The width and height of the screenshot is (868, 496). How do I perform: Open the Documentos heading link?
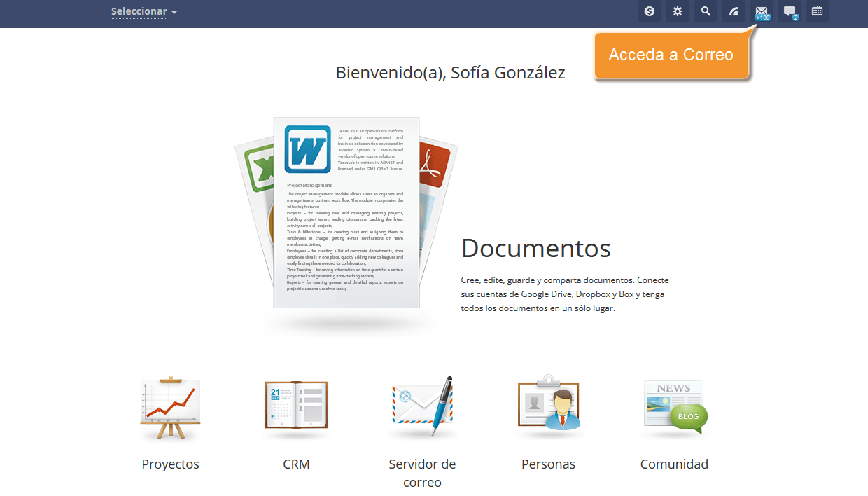point(536,248)
